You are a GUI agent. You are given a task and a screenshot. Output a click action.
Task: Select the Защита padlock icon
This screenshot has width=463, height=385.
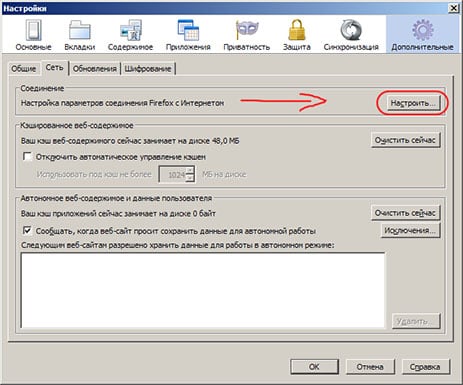(x=297, y=30)
